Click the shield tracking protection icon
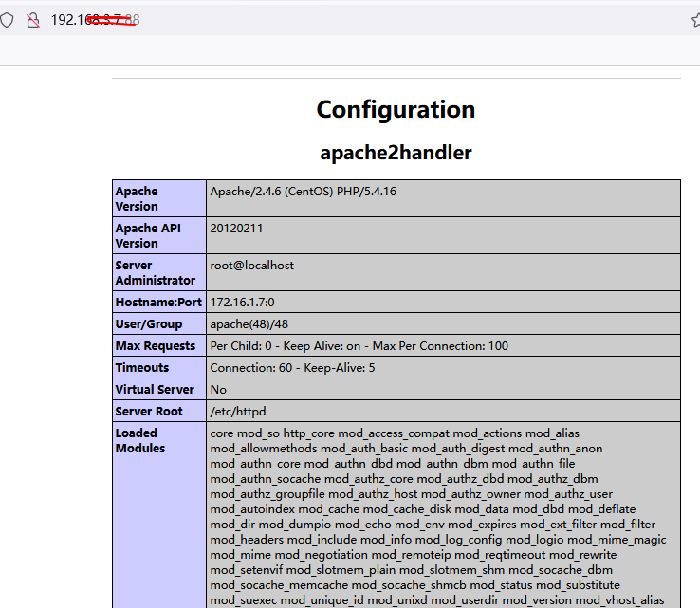Screen dimensions: 700x608 tap(7, 20)
